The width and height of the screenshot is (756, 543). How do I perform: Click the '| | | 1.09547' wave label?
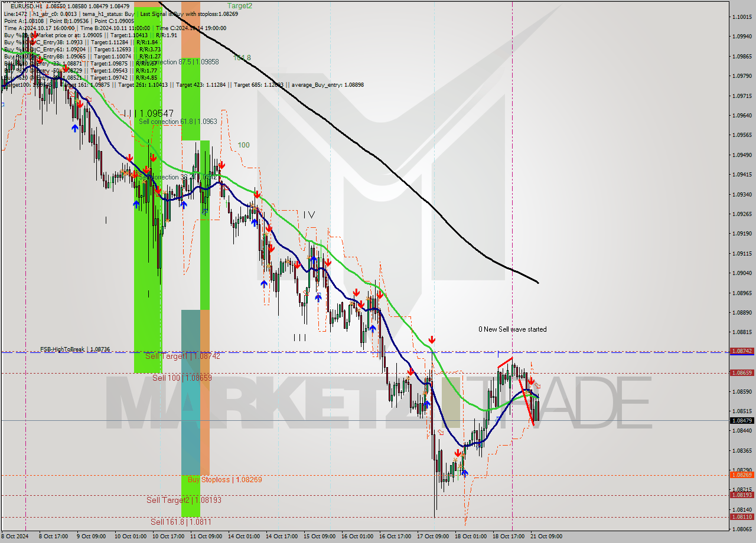[148, 113]
